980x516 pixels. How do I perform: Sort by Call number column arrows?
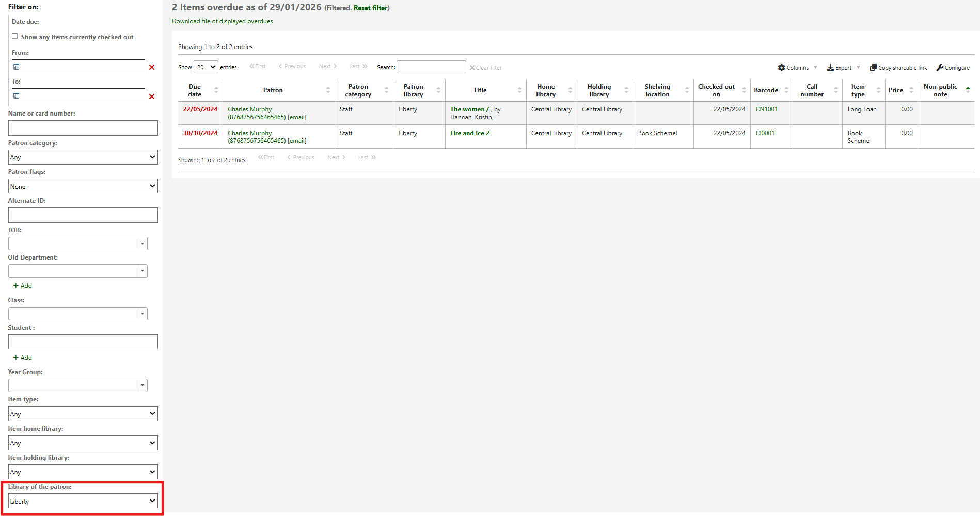pyautogui.click(x=836, y=90)
